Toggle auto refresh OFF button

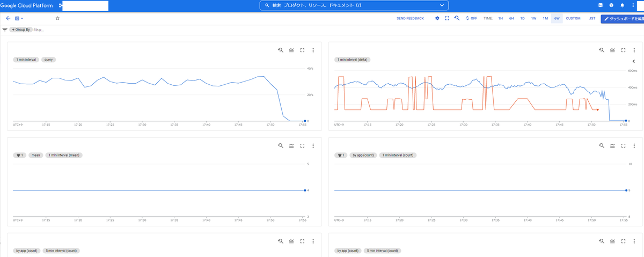click(x=471, y=18)
